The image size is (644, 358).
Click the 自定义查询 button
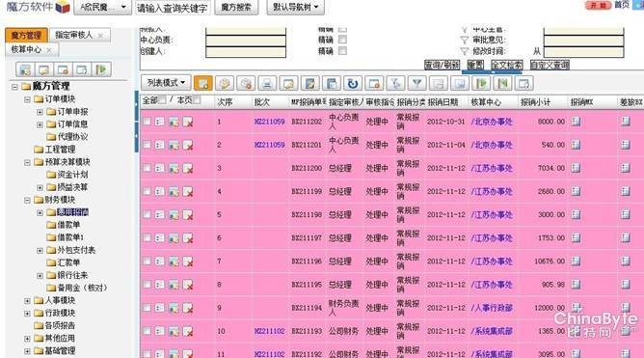550,65
